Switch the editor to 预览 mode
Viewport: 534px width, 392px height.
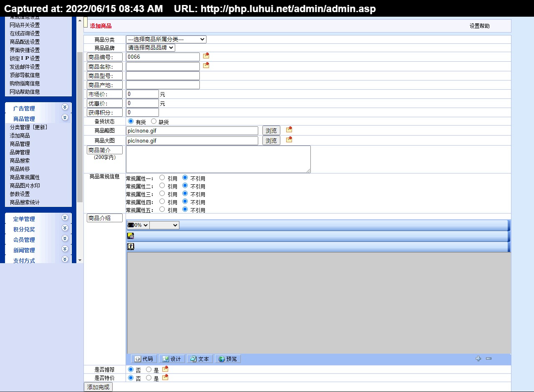pyautogui.click(x=228, y=359)
